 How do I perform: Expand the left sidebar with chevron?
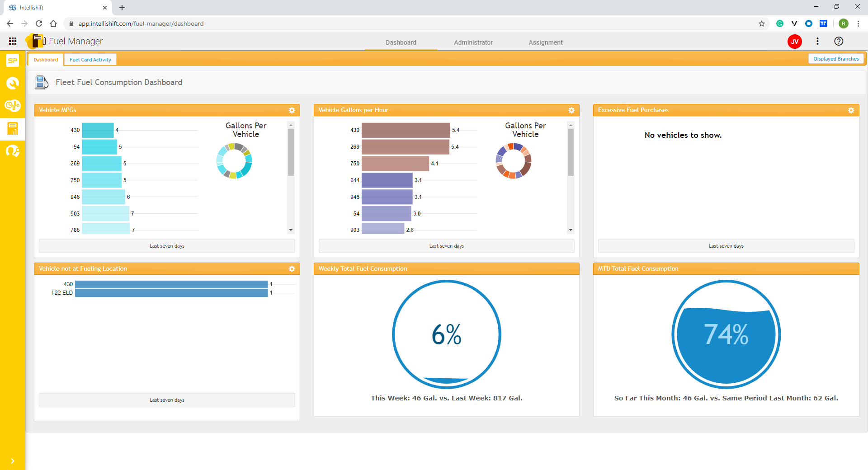[x=13, y=461]
